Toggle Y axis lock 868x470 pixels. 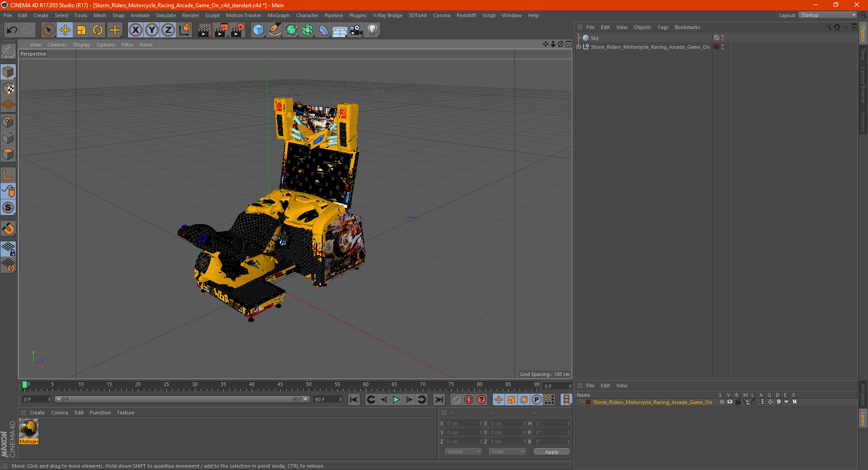click(152, 30)
